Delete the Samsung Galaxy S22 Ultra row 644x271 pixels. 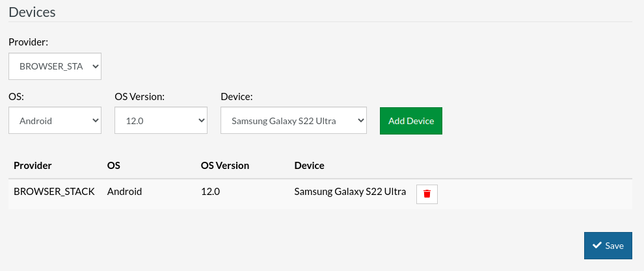(427, 194)
